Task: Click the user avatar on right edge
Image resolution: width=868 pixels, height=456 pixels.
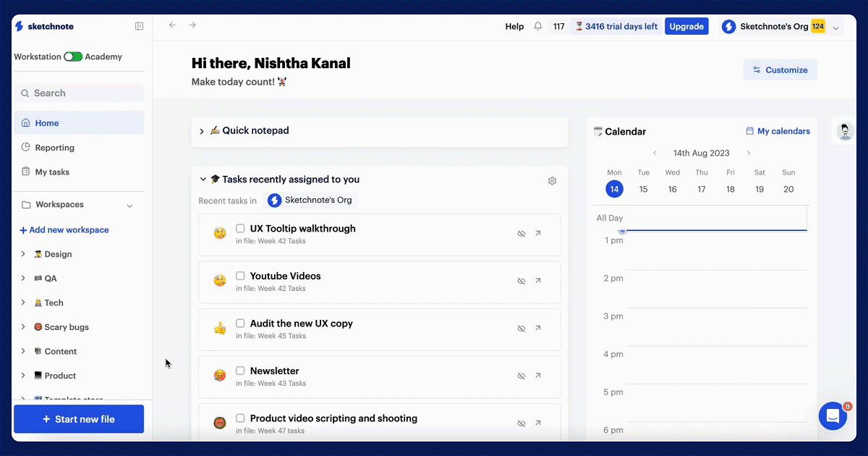Action: 844,132
